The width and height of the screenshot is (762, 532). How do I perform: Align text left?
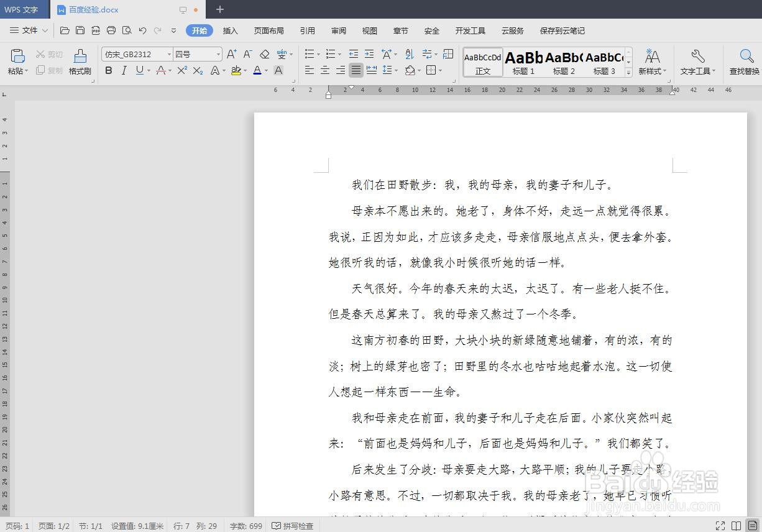(309, 71)
